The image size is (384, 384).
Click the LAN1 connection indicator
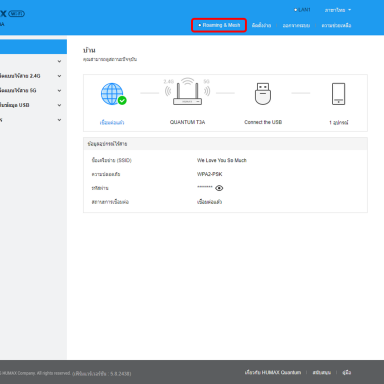[302, 10]
